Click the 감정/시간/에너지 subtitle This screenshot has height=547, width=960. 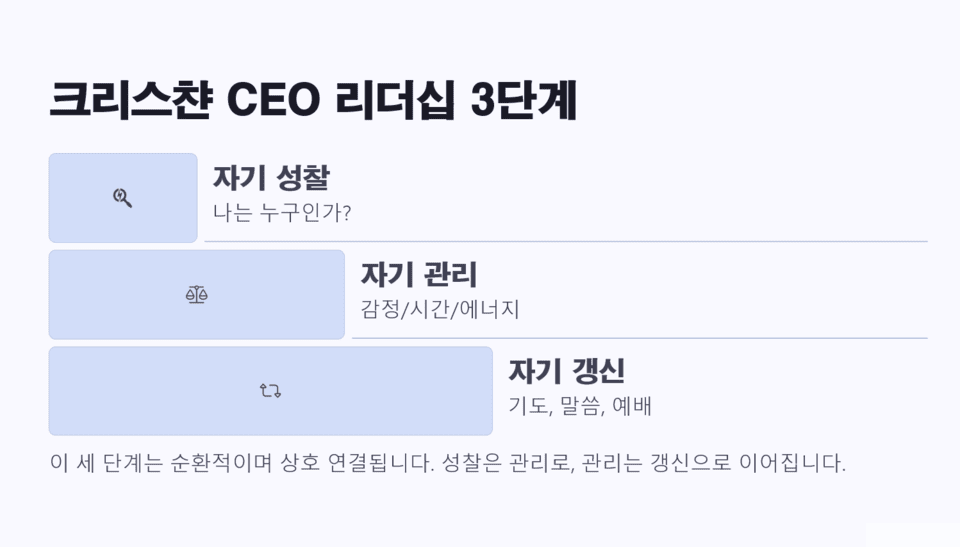click(440, 309)
